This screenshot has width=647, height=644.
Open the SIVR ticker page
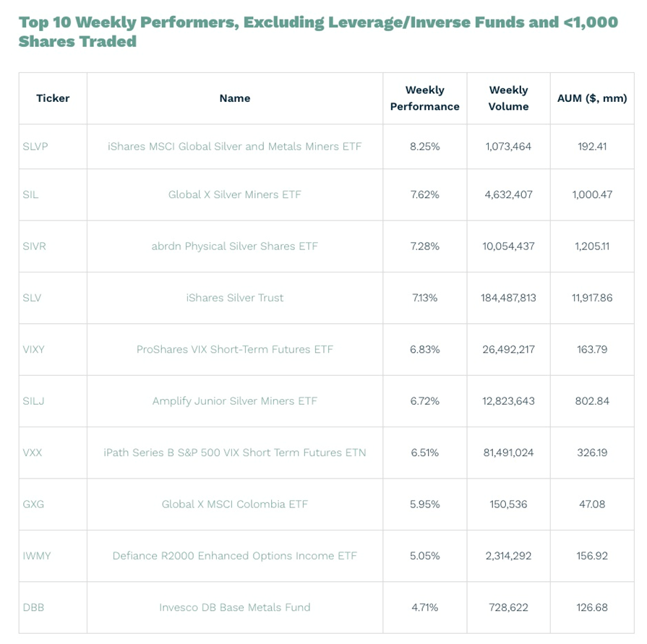point(34,246)
